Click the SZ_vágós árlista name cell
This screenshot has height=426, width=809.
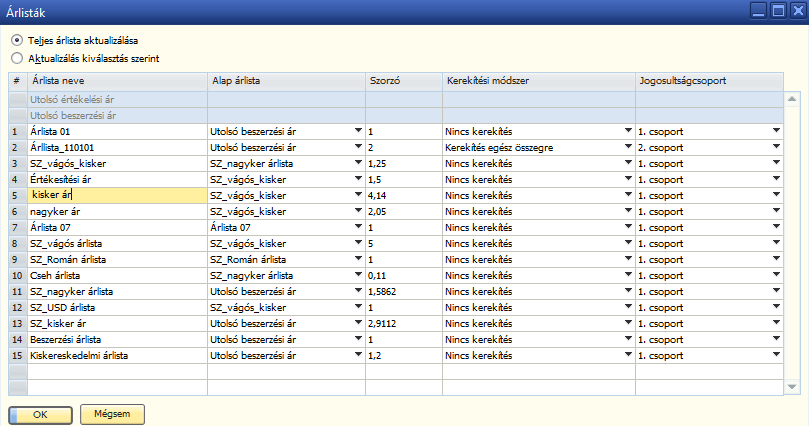click(118, 243)
